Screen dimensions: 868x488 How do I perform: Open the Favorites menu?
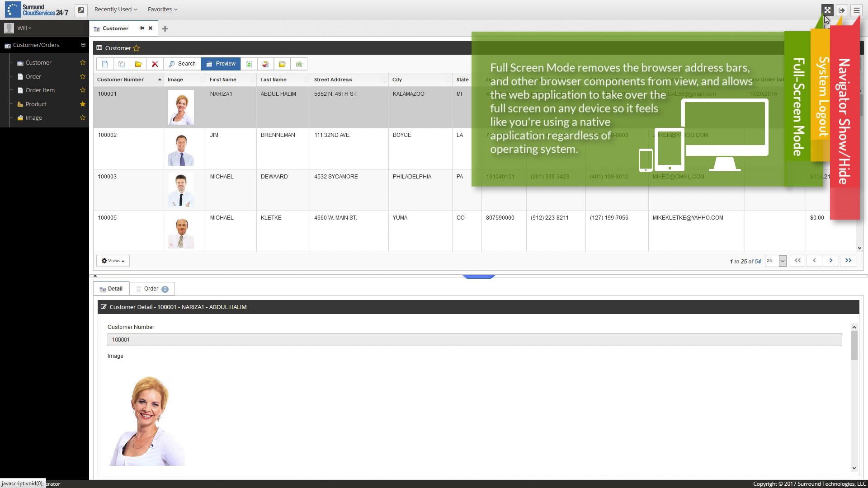162,9
